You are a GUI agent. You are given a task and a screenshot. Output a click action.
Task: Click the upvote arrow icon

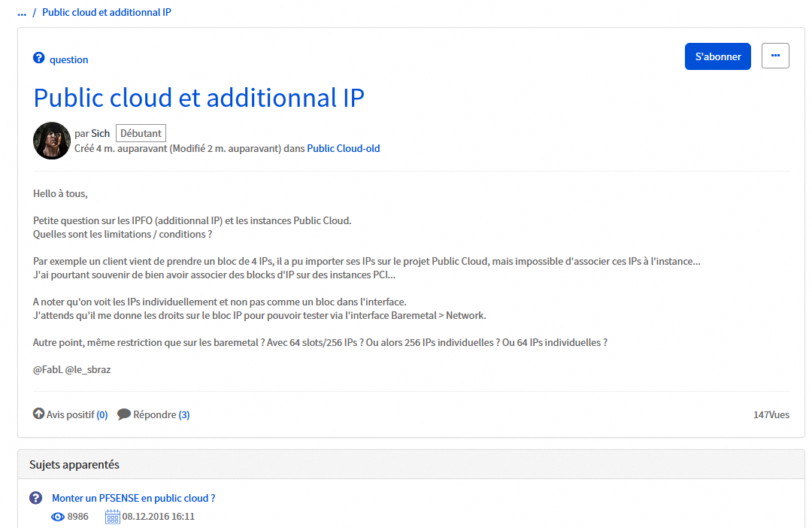coord(39,414)
